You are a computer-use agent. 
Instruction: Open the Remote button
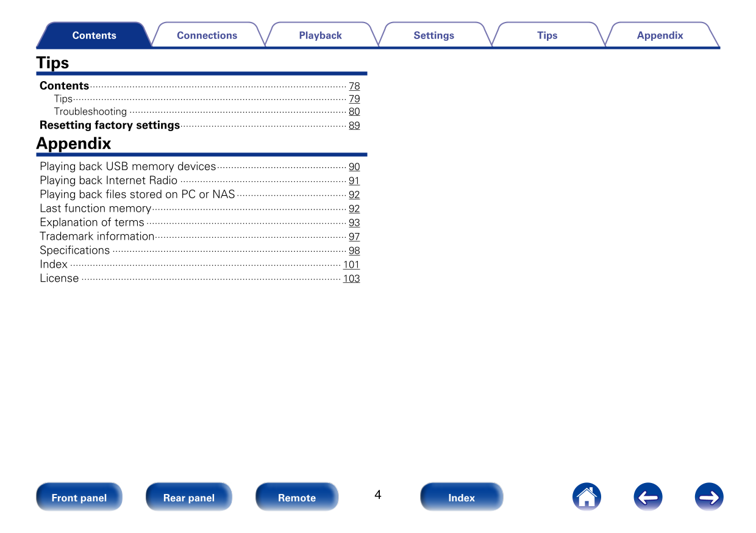coord(297,497)
